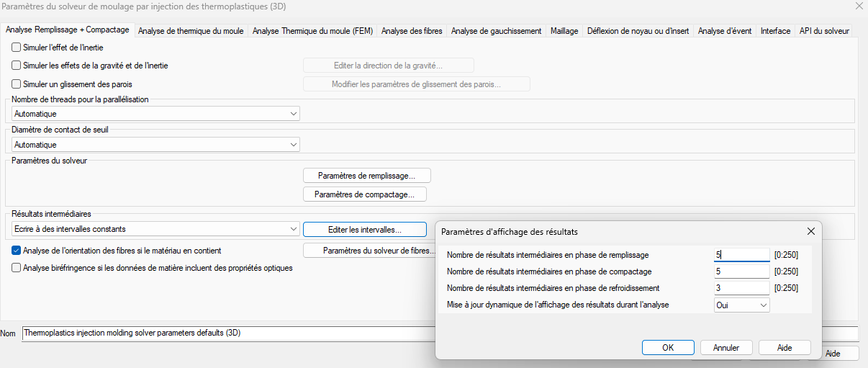868x368 pixels.
Task: Enable Simuler l'effet de l'inertie checkbox
Action: 17,48
